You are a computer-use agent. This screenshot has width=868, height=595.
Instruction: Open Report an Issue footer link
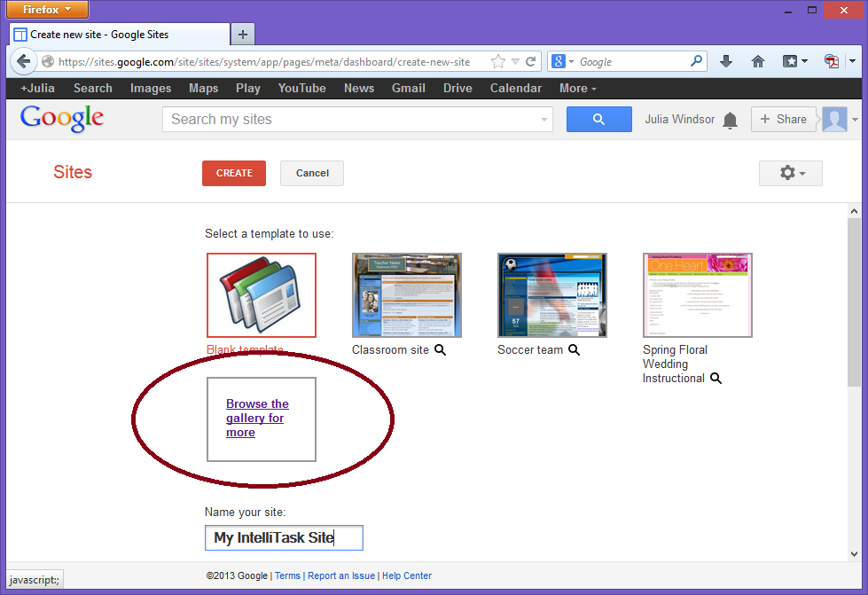point(341,575)
